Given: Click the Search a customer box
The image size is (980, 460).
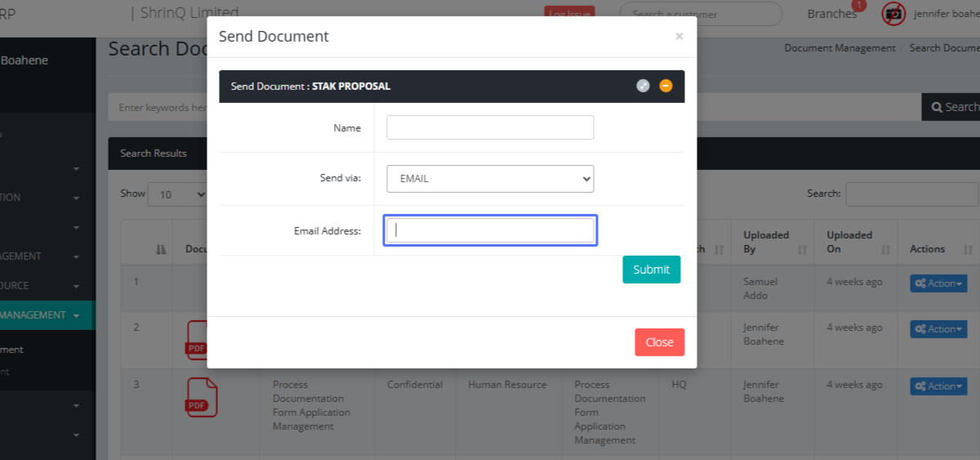Looking at the screenshot, I should point(700,14).
